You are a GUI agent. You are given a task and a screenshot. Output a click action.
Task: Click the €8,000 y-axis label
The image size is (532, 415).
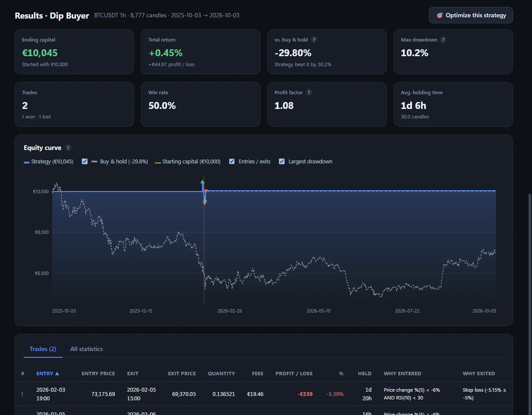41,233
